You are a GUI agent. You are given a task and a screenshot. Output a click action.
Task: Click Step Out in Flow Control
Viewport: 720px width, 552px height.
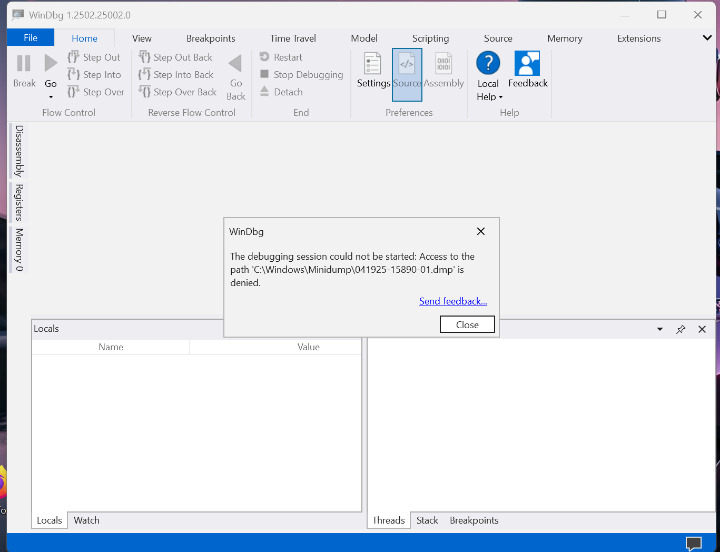tap(94, 57)
